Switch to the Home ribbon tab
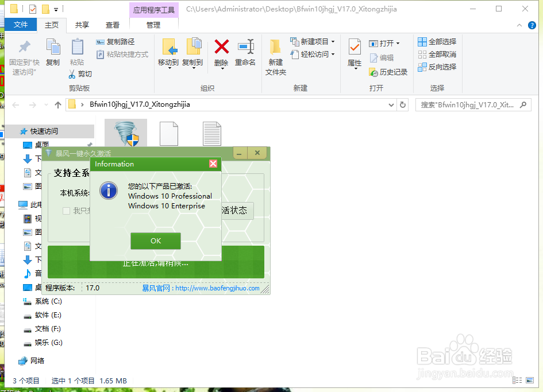The height and width of the screenshot is (392, 543). click(52, 25)
